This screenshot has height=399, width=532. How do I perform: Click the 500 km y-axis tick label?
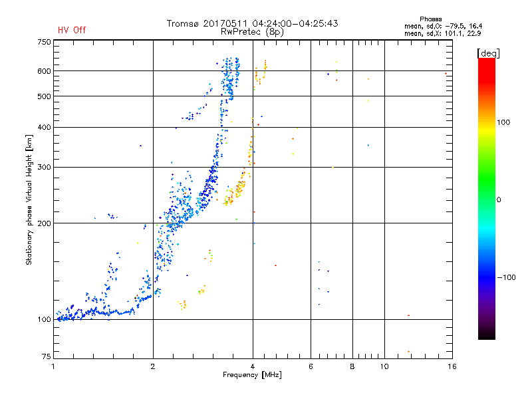coord(44,96)
